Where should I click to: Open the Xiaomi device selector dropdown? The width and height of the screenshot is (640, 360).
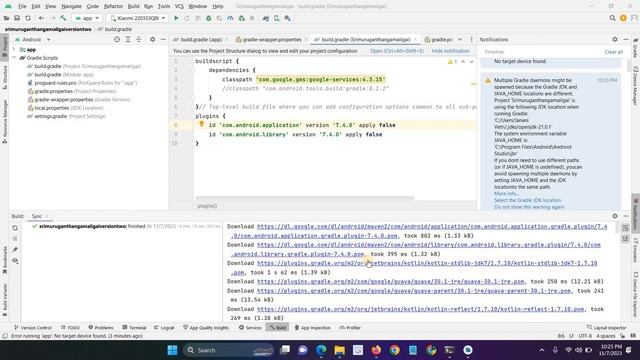point(138,18)
